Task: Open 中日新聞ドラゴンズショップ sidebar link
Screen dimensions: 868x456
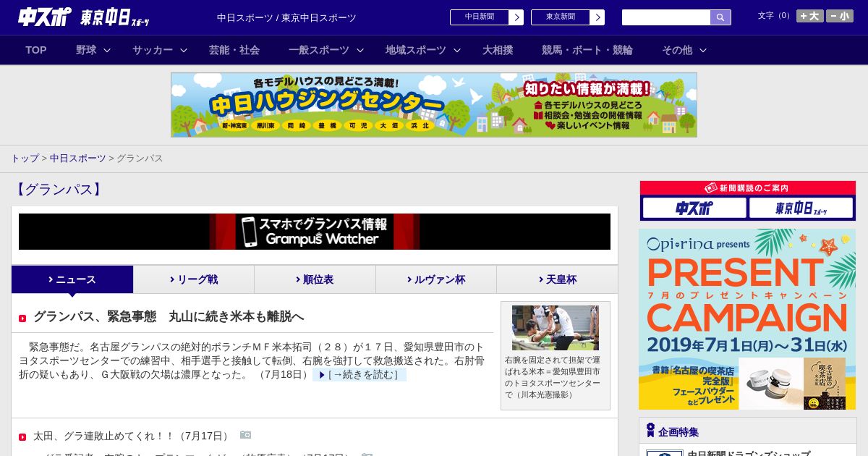Action: tap(749, 453)
